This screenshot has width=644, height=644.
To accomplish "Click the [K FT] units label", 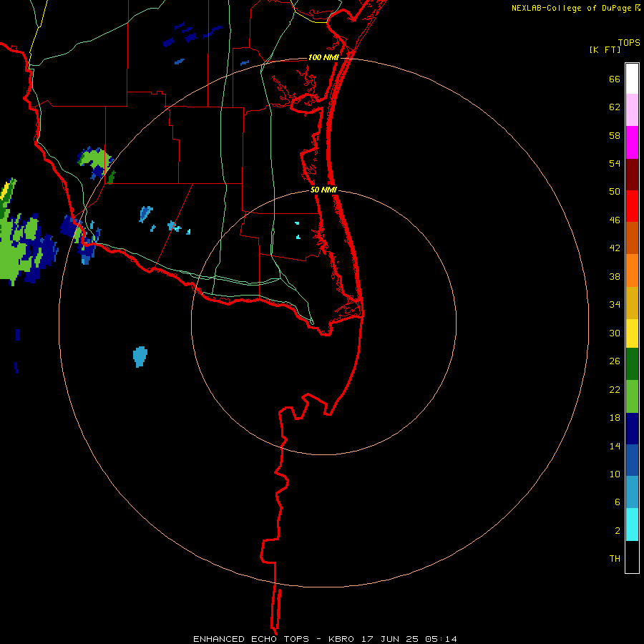I will [x=605, y=49].
